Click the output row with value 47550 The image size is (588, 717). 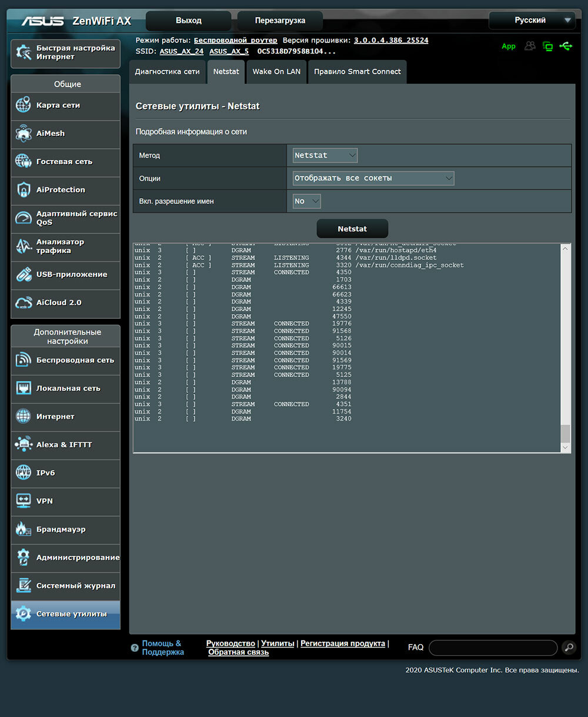coord(243,316)
